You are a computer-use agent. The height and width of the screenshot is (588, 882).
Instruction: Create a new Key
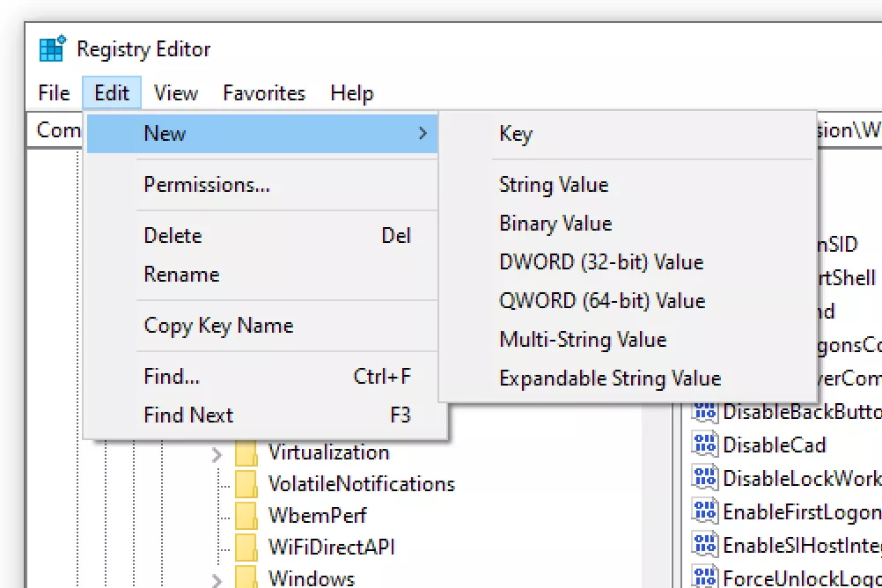628,134
